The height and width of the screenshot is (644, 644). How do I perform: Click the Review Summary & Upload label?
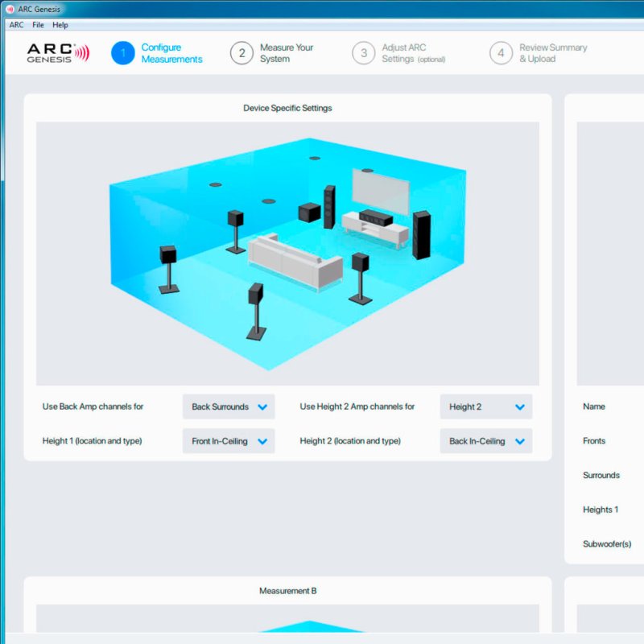pos(553,53)
